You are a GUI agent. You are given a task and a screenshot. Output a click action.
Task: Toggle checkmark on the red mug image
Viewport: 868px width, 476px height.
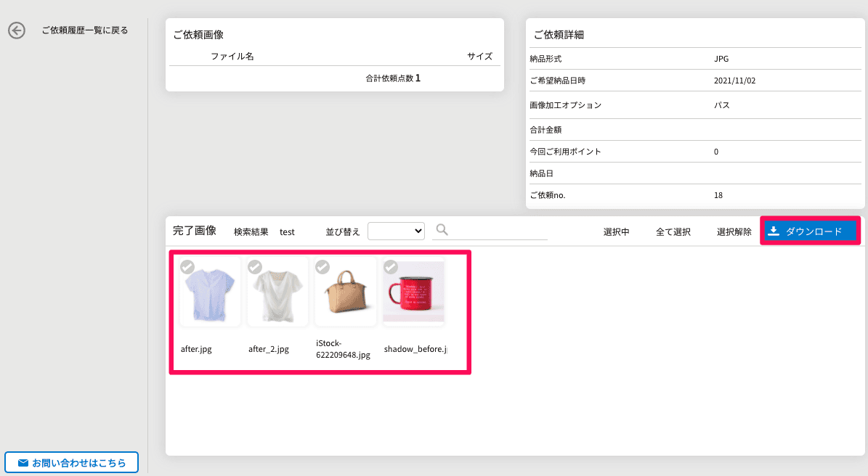pos(390,267)
